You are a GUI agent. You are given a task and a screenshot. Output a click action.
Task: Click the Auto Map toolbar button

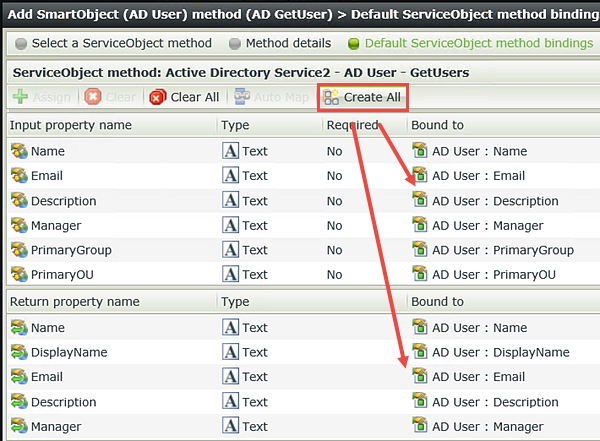(271, 97)
